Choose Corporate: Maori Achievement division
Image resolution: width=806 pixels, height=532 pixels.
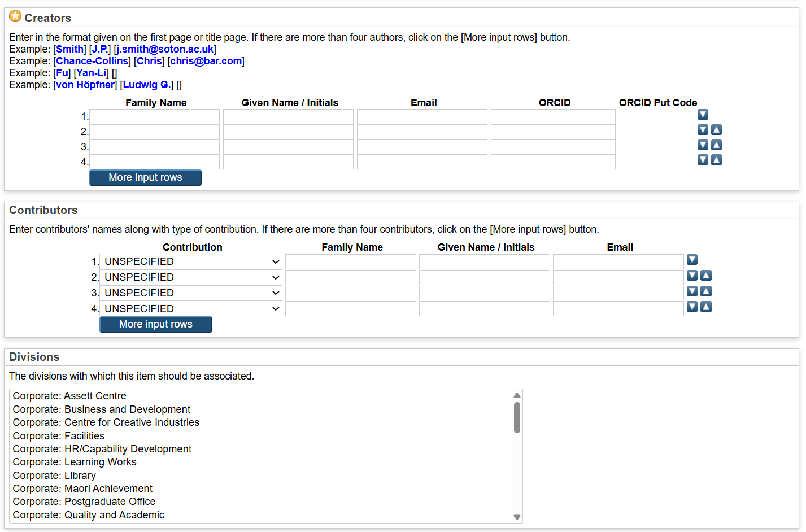pyautogui.click(x=82, y=489)
